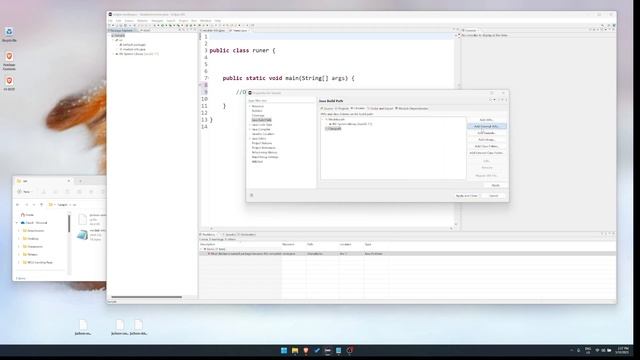The width and height of the screenshot is (640, 360).
Task: Open Window menu in Eclipse
Action: [x=206, y=20]
